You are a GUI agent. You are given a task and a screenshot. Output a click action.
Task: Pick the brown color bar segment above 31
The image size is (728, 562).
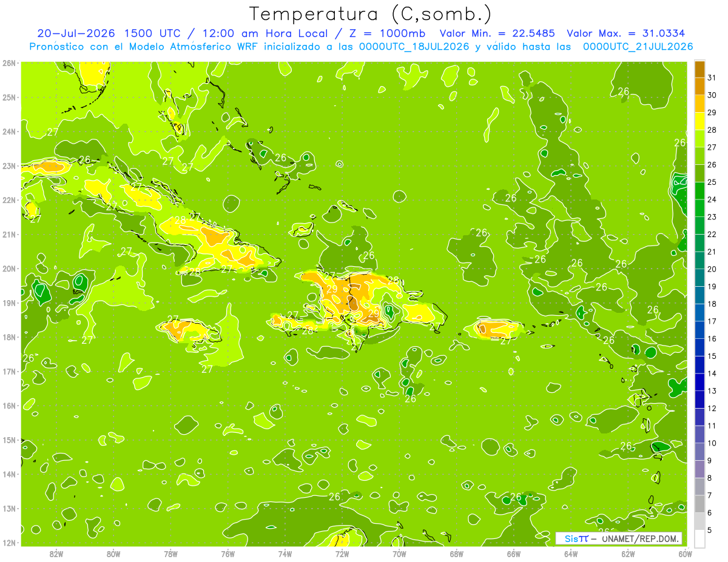tap(699, 69)
